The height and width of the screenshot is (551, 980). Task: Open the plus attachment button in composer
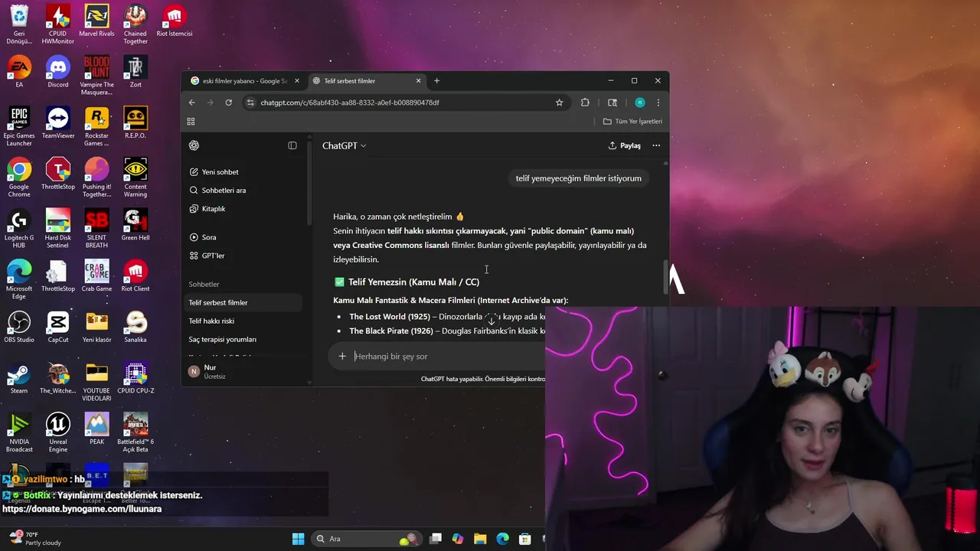[342, 357]
